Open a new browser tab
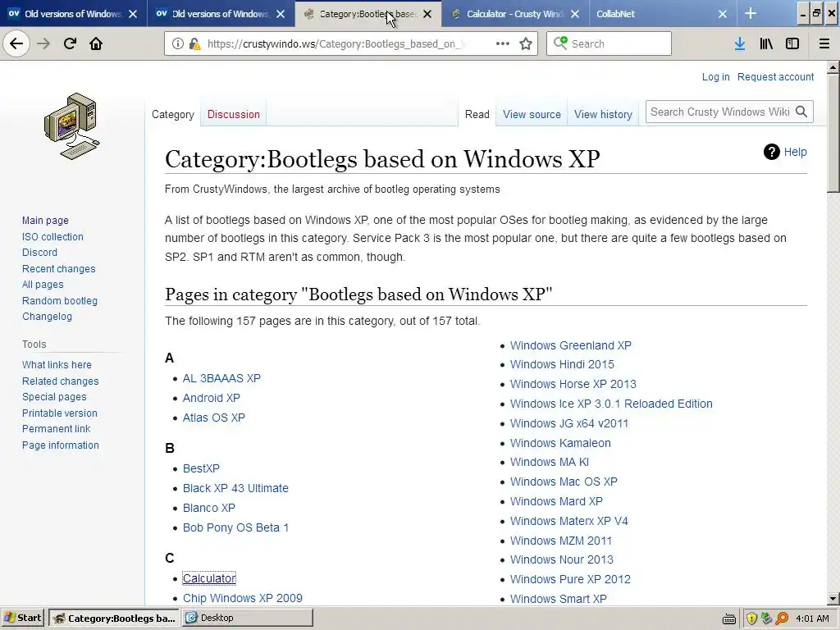840x630 pixels. pyautogui.click(x=751, y=13)
